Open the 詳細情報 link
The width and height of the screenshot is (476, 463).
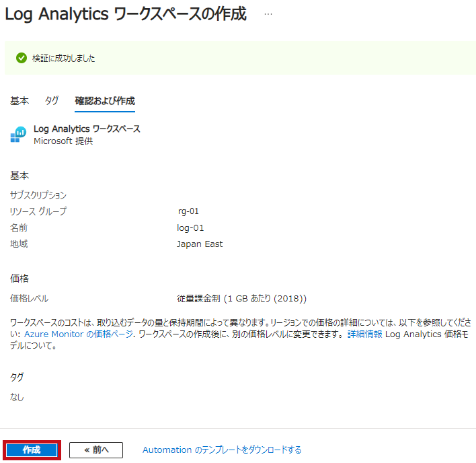pyautogui.click(x=364, y=334)
